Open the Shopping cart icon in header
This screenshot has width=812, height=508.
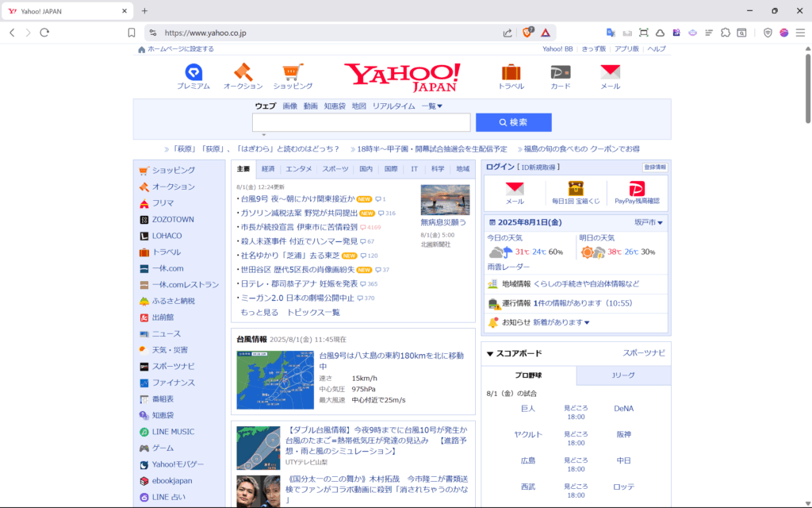293,72
